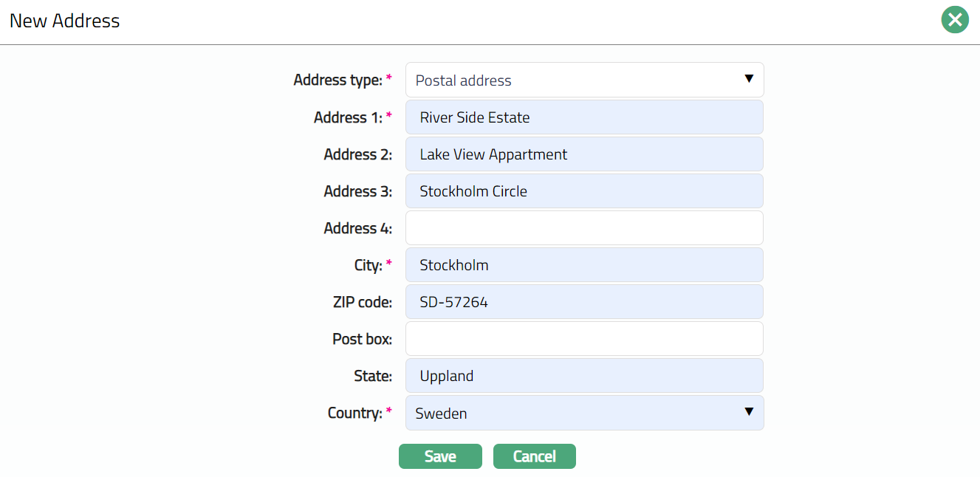The height and width of the screenshot is (477, 980).
Task: Click the ZIP code field 'SD-57264'
Action: 584,302
